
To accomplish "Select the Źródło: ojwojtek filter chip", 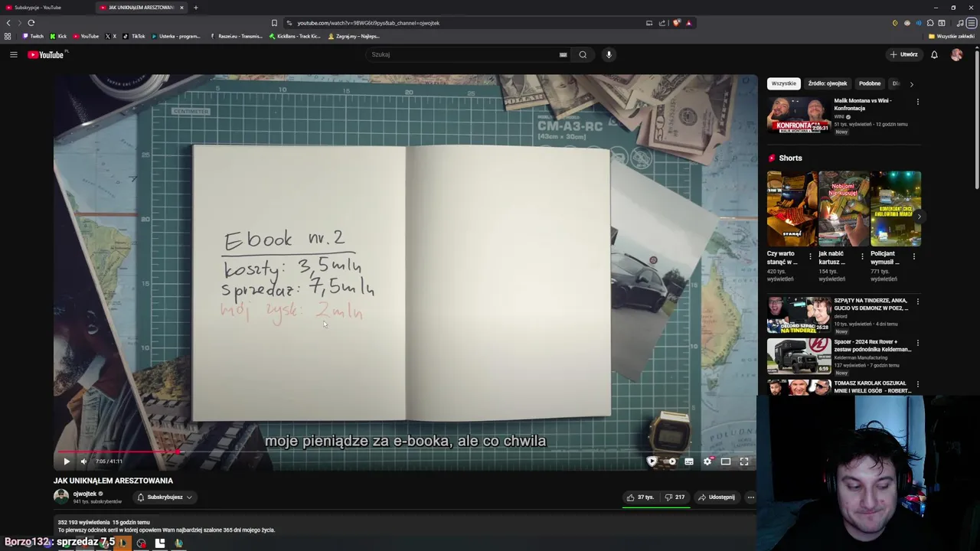I will point(828,83).
